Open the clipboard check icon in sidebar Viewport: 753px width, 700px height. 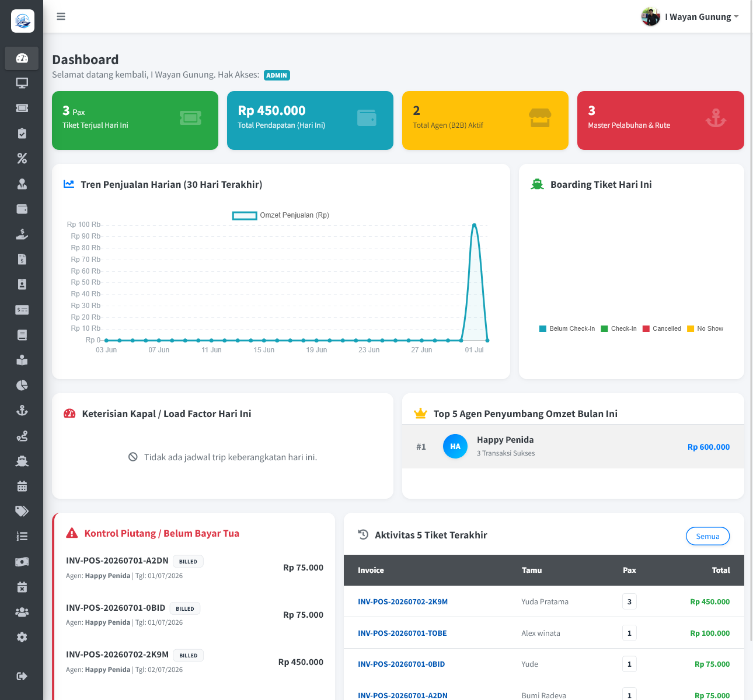pos(22,134)
